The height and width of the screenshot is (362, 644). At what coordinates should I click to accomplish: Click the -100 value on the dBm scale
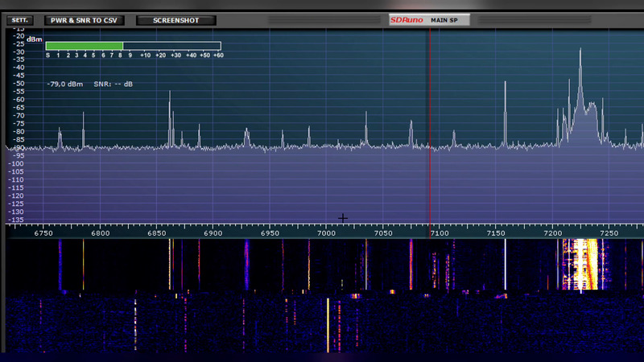tap(15, 163)
